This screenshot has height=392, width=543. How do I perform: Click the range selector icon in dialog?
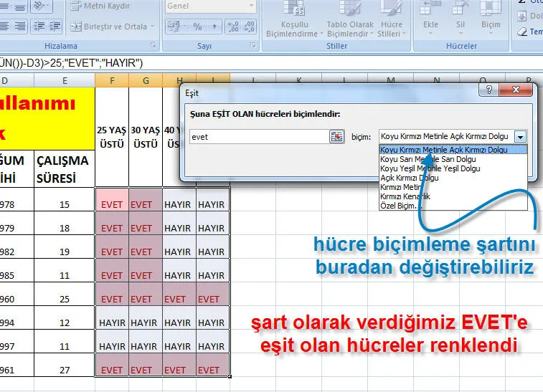[336, 136]
